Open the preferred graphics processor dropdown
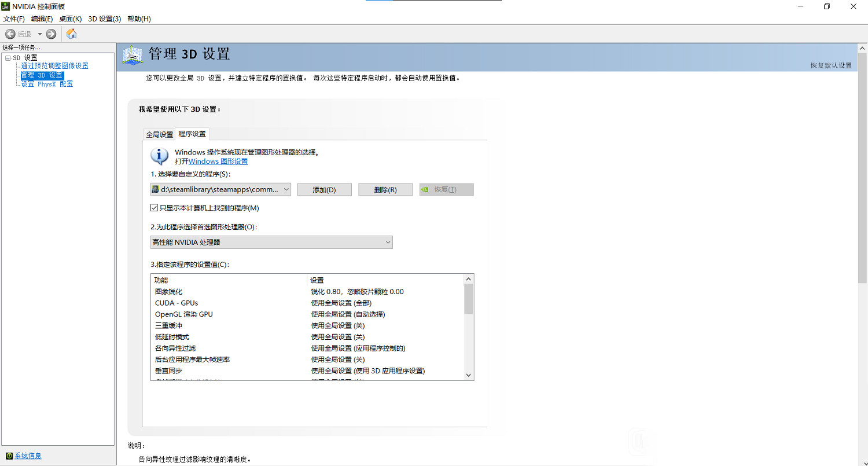Image resolution: width=868 pixels, height=466 pixels. [388, 242]
